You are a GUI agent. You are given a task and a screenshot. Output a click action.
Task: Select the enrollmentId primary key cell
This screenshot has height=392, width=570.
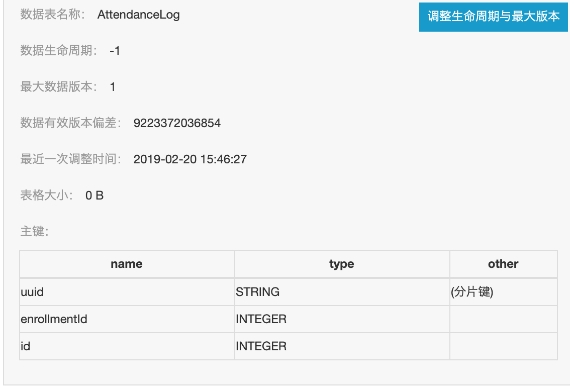(x=127, y=319)
